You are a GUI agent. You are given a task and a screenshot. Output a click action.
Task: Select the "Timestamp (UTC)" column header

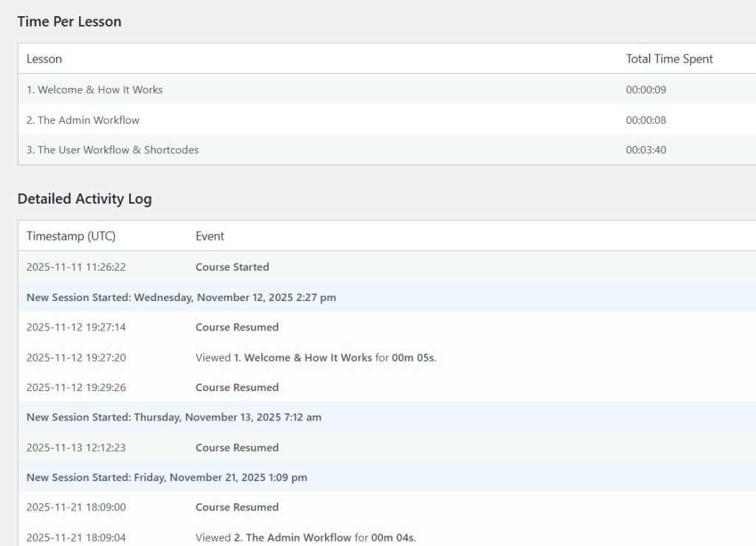pos(71,236)
